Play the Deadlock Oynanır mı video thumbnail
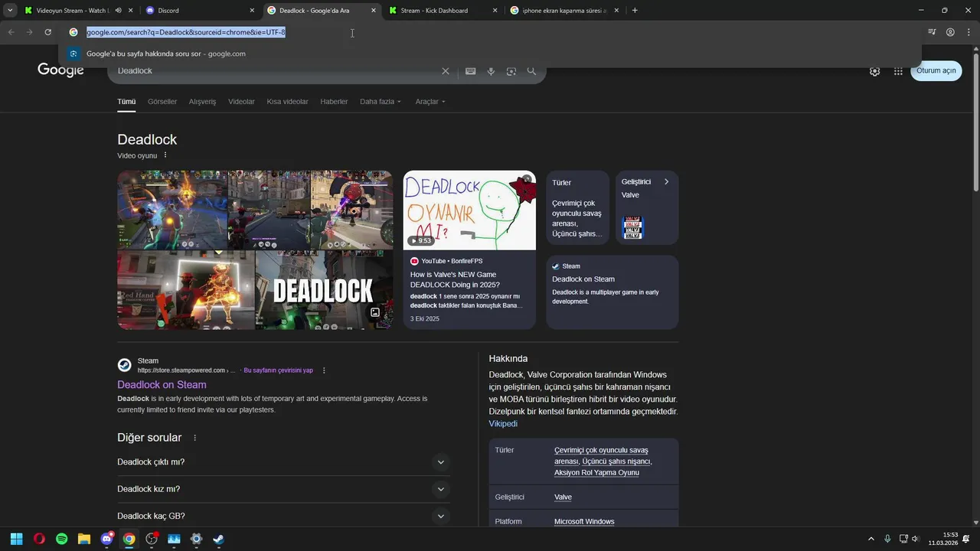 469,210
